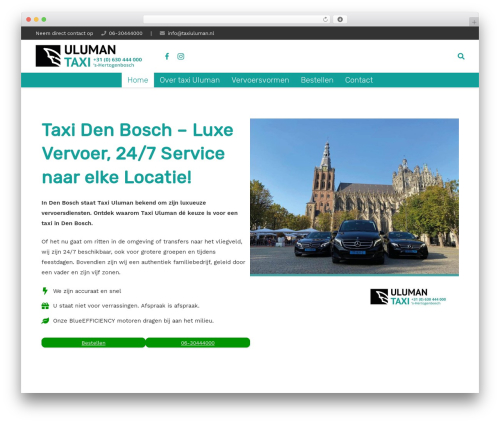Screen dimensions: 500x423
Task: Click 'U staat niet voor verrassingen' line
Action: click(126, 306)
